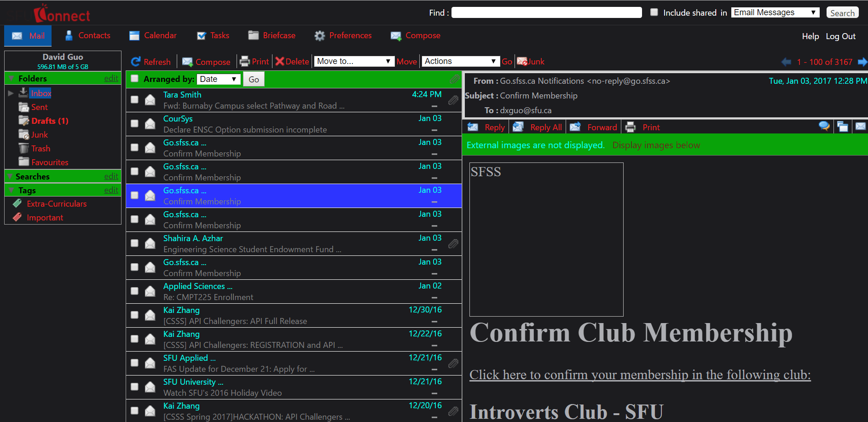The image size is (868, 422).
Task: Open the Junk folder icon
Action: click(23, 134)
